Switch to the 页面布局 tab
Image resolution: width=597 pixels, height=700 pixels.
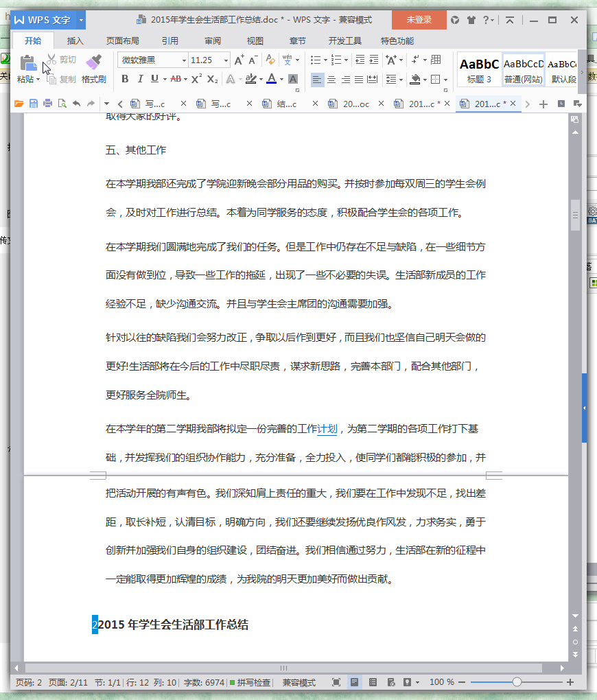coord(122,40)
